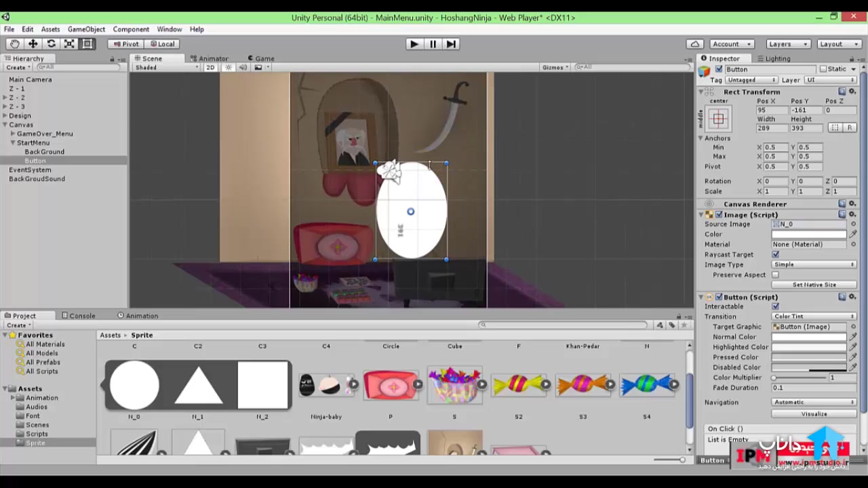Open the Pressed Color swatch
The width and height of the screenshot is (868, 488).
click(809, 357)
